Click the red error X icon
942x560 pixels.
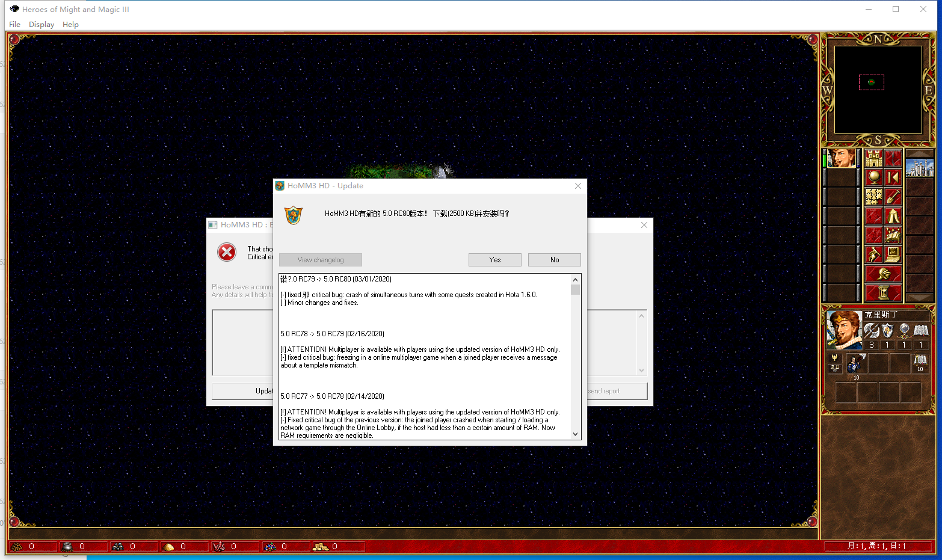tap(227, 252)
